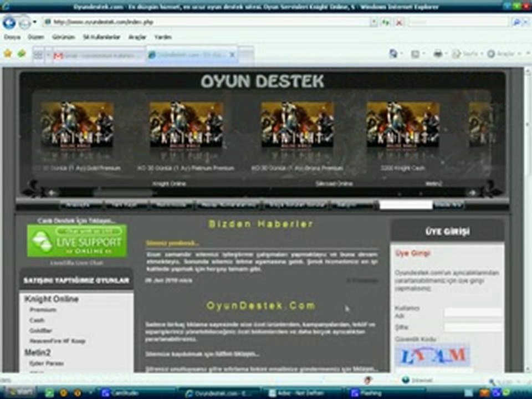Click the page vertical scrollbar
Viewport: 532px width, 399px height.
528,219
